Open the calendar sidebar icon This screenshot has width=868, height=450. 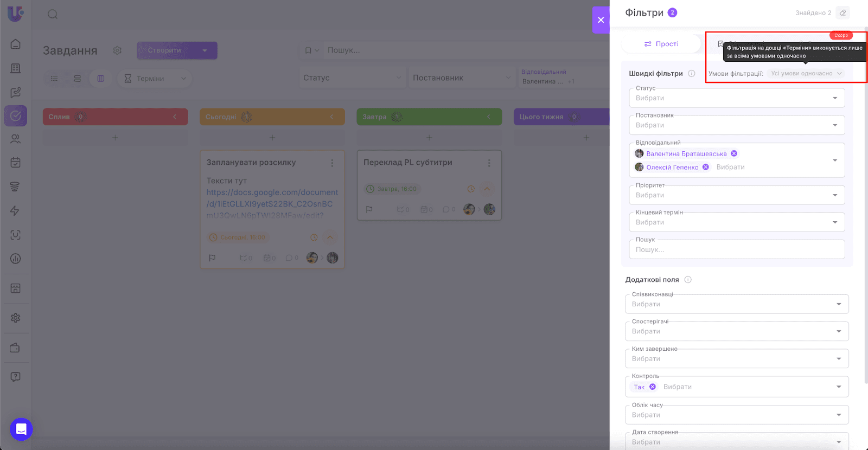(x=16, y=163)
